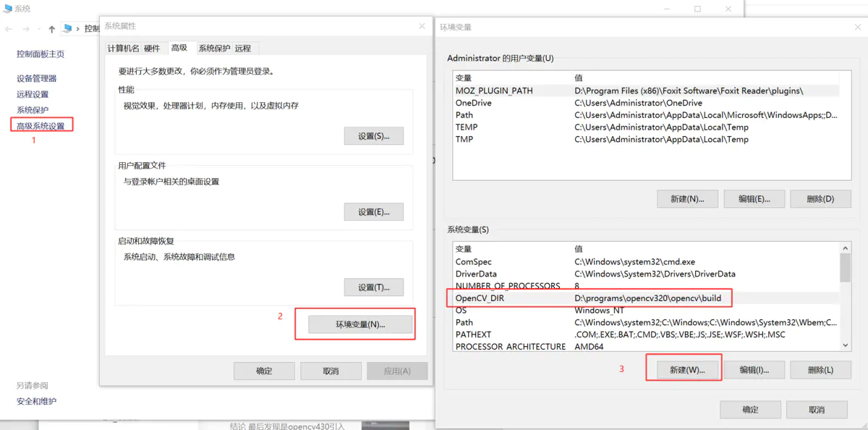
Task: Click 编辑(E) to edit a user variable
Action: click(x=754, y=198)
